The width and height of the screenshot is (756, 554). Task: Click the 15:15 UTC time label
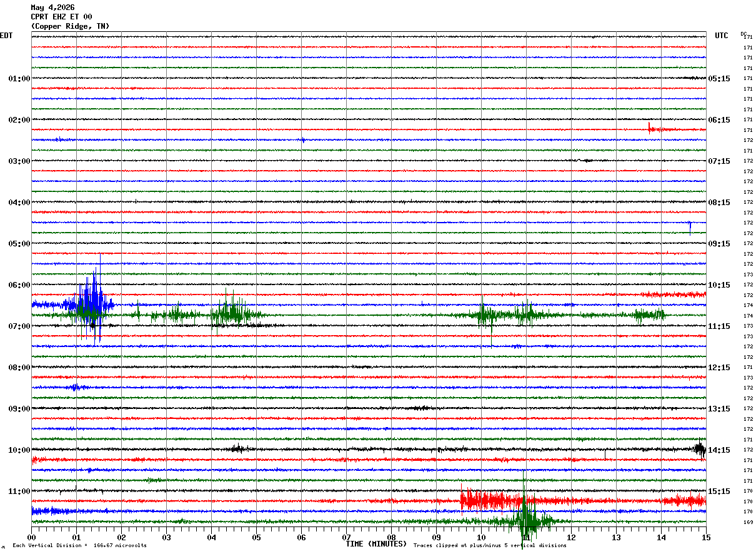tap(719, 491)
